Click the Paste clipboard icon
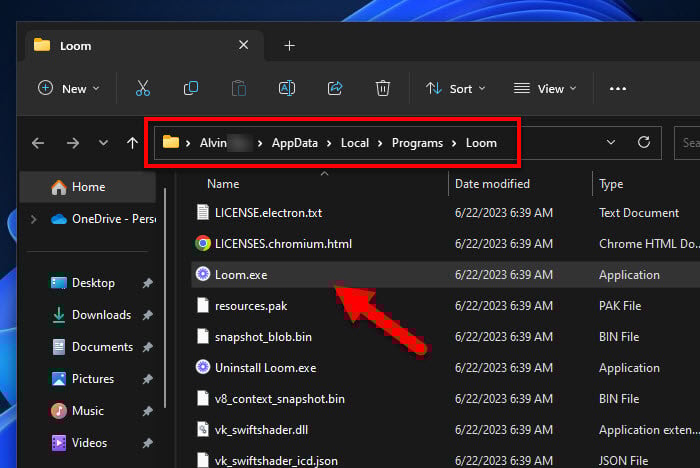Screen dimensions: 700x468 point(239,88)
